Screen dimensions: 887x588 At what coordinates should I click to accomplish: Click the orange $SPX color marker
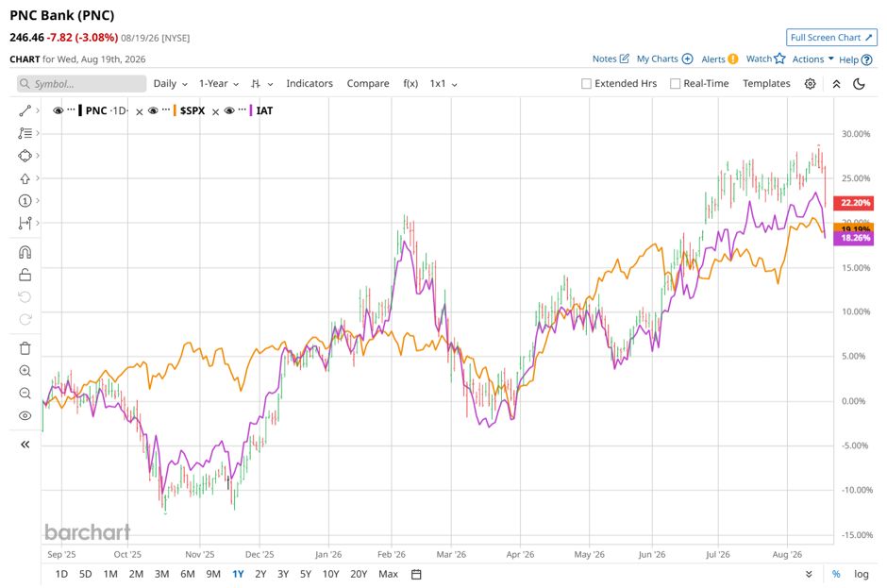(x=175, y=110)
